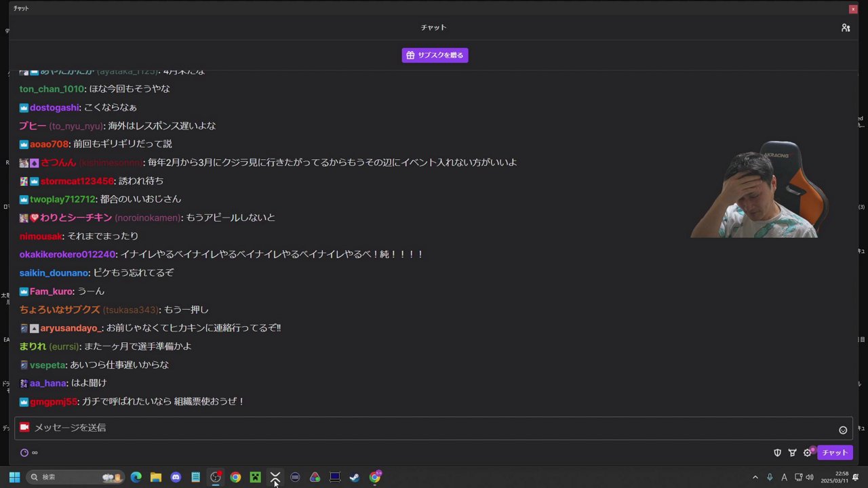Click the subscriber badge next to stormcat123456
Image resolution: width=868 pixels, height=488 pixels.
point(34,181)
